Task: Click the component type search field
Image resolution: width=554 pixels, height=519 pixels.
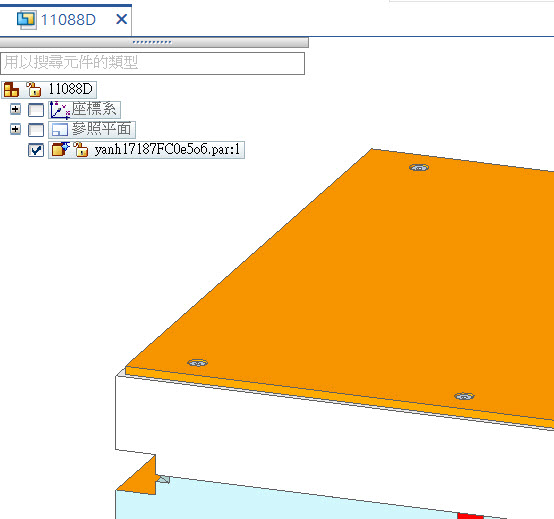Action: click(153, 63)
